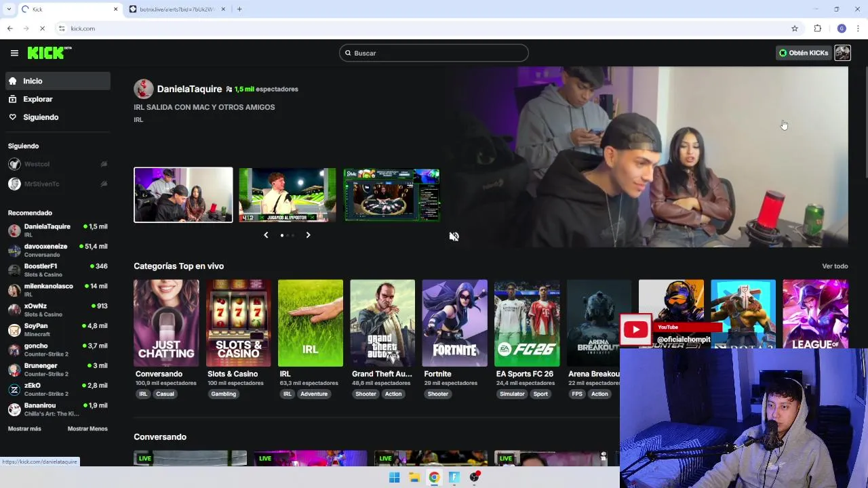Open Brunenger recommended channel
868x488 pixels.
click(58, 369)
